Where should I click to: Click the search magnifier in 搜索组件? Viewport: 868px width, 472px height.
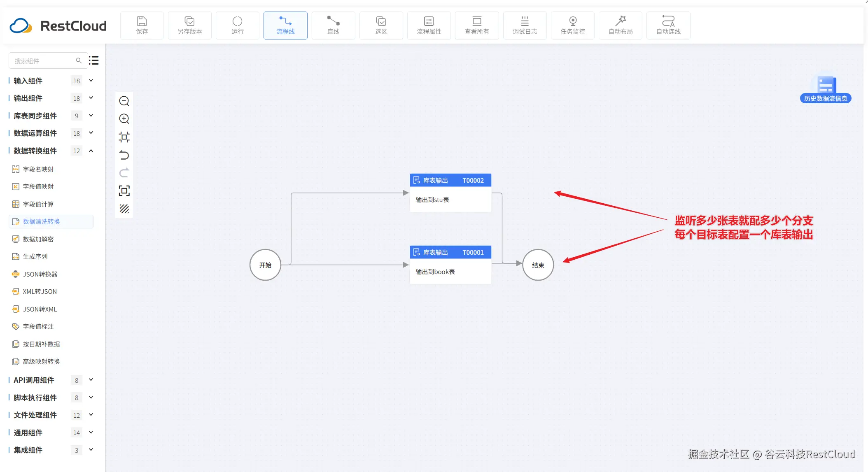(79, 60)
